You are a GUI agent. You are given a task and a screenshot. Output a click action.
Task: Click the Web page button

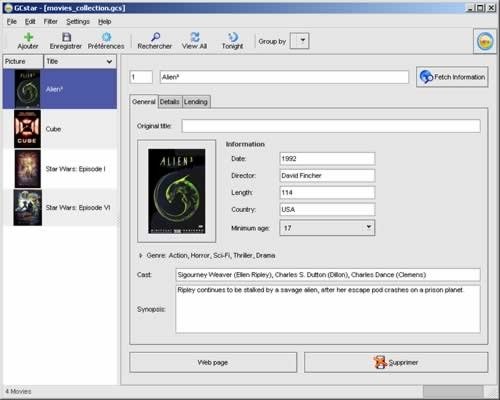213,362
